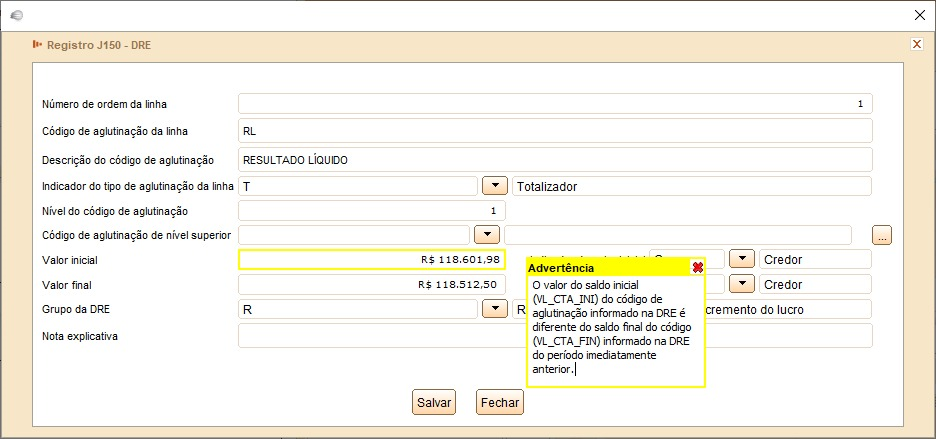This screenshot has height=439, width=936.
Task: Click the warning message text in popup
Action: click(612, 327)
